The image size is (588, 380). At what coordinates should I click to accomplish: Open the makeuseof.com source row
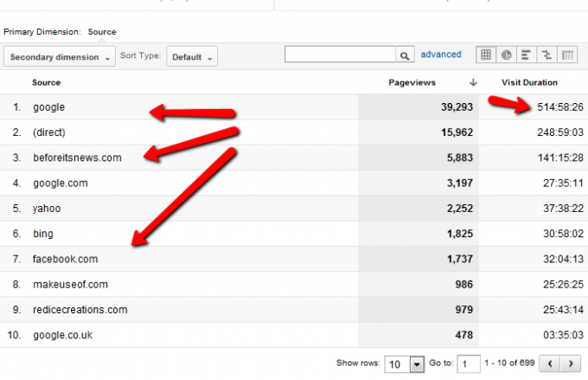tap(71, 285)
